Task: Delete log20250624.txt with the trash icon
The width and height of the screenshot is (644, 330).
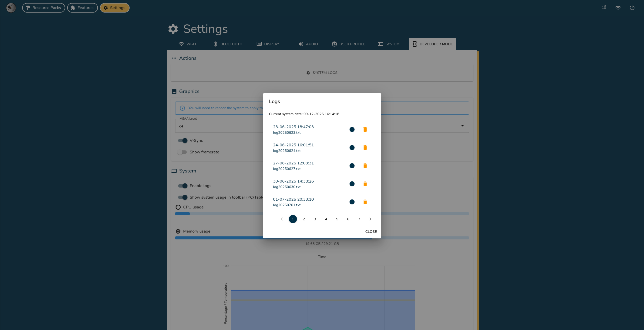Action: pos(365,147)
